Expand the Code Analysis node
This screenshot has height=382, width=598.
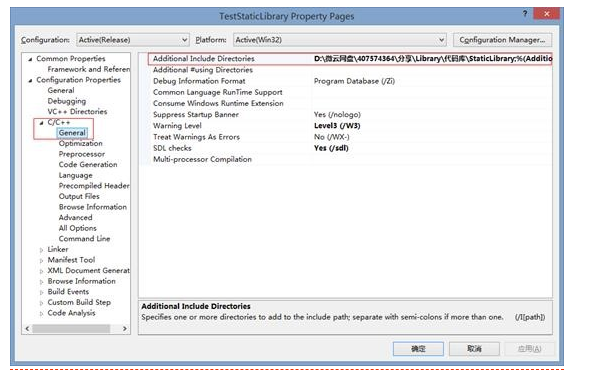pyautogui.click(x=41, y=314)
